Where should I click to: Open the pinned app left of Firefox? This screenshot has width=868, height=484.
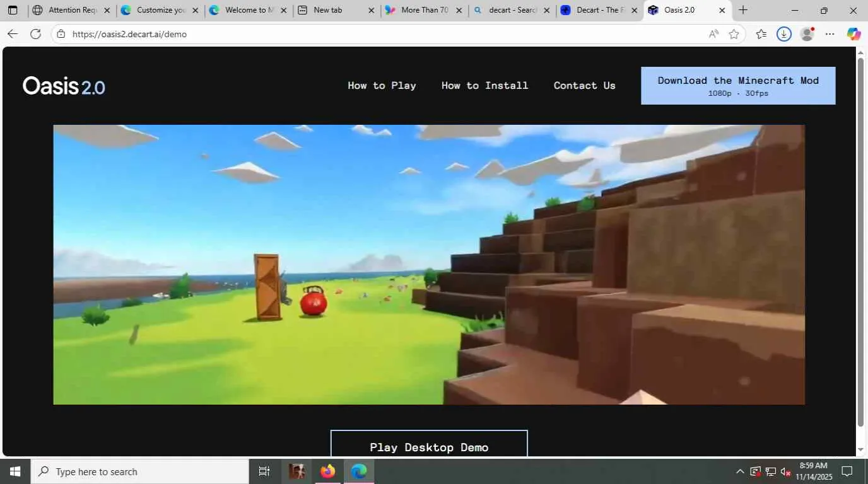pyautogui.click(x=296, y=471)
